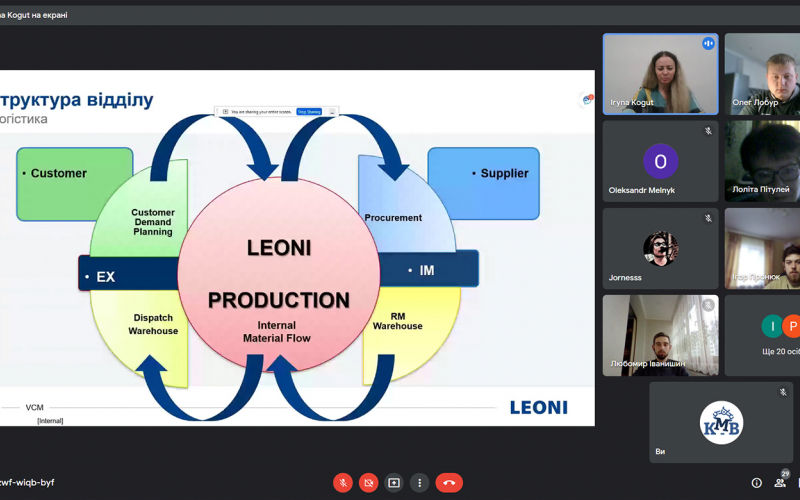This screenshot has height=500, width=800.
Task: Click 'Iryna Kogut' name label
Action: point(632,103)
